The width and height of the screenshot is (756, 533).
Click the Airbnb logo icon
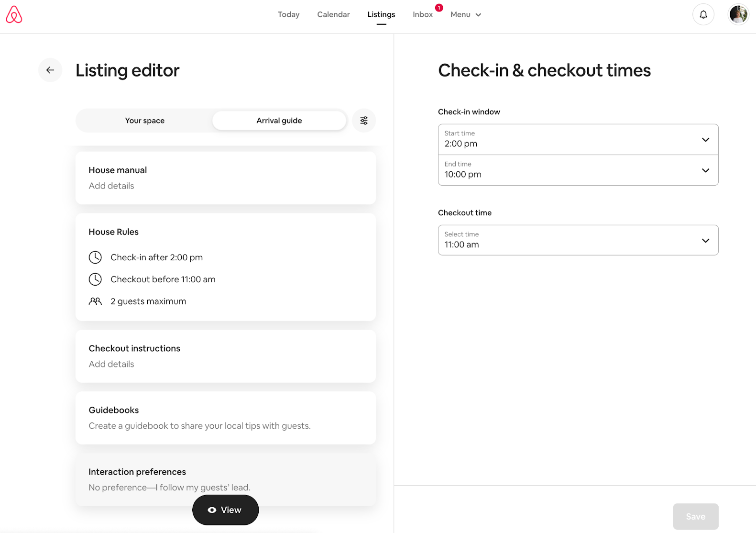[14, 14]
